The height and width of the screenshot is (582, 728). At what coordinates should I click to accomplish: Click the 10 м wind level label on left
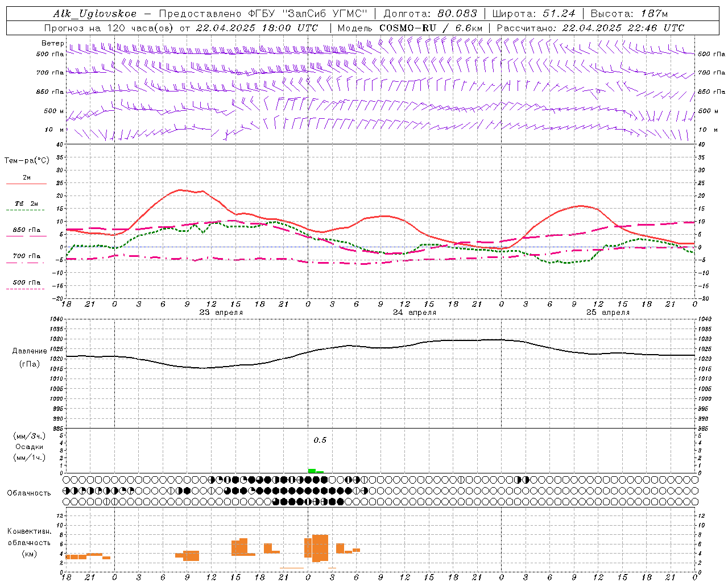pyautogui.click(x=54, y=130)
